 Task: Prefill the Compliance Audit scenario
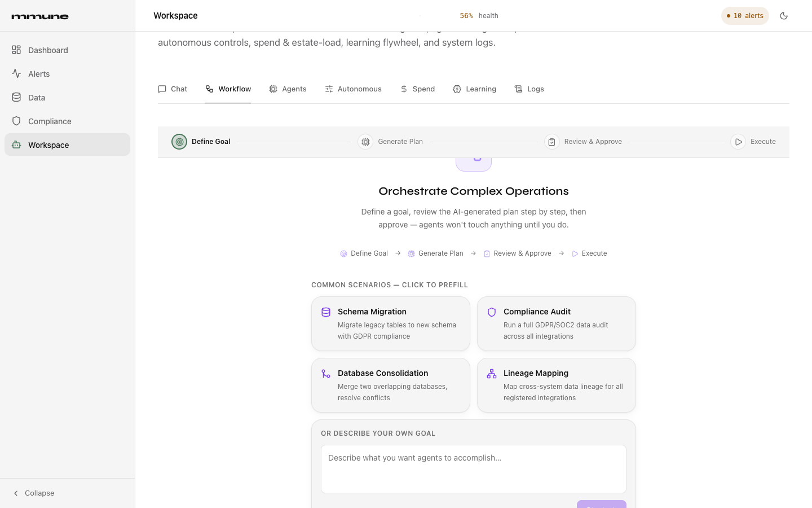click(x=557, y=323)
